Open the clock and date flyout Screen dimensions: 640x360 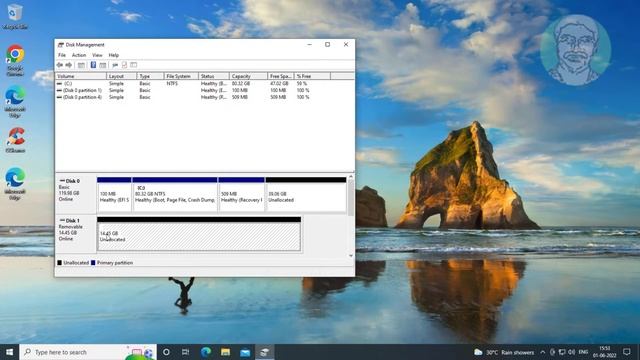pos(605,352)
